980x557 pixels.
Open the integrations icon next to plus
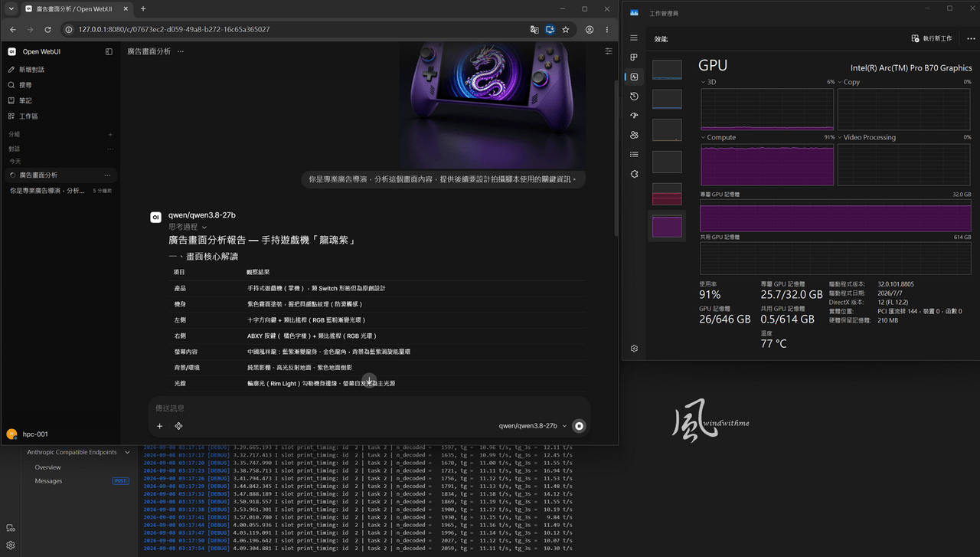[x=178, y=426]
